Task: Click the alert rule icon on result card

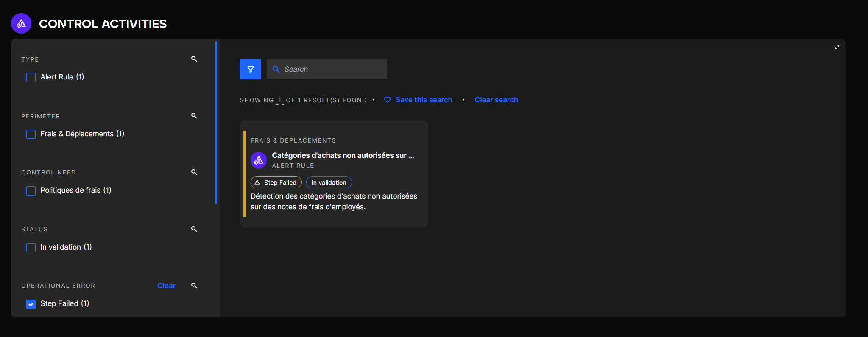Action: (259, 160)
